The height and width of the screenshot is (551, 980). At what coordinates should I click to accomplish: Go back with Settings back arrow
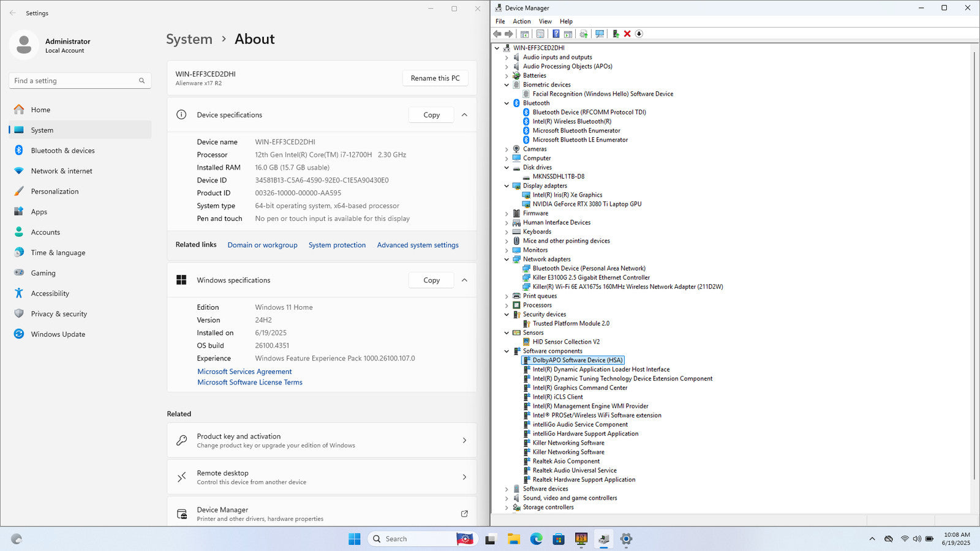click(x=13, y=13)
